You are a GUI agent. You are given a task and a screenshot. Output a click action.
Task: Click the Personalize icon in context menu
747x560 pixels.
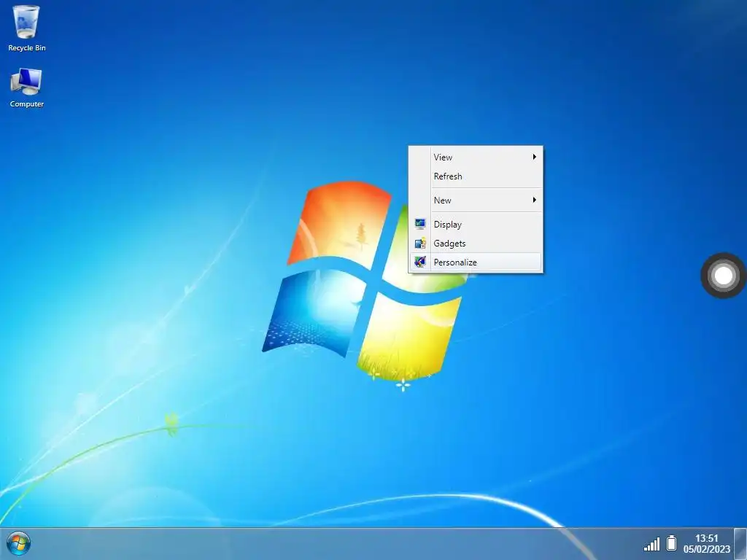419,262
